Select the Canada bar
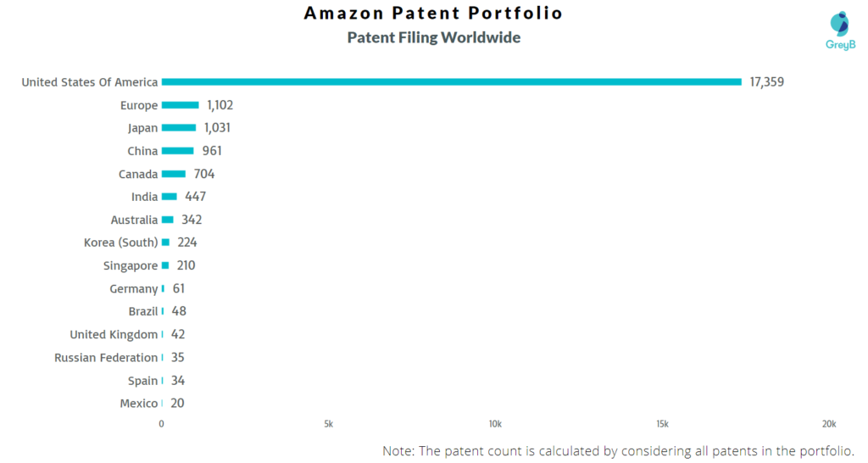 pyautogui.click(x=174, y=174)
